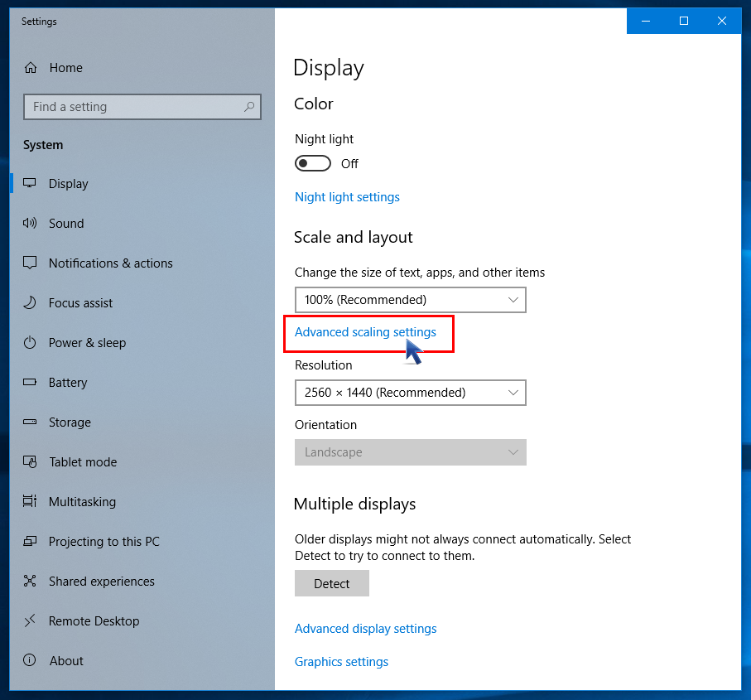751x700 pixels.
Task: Click the Find a setting search box
Action: pos(132,107)
